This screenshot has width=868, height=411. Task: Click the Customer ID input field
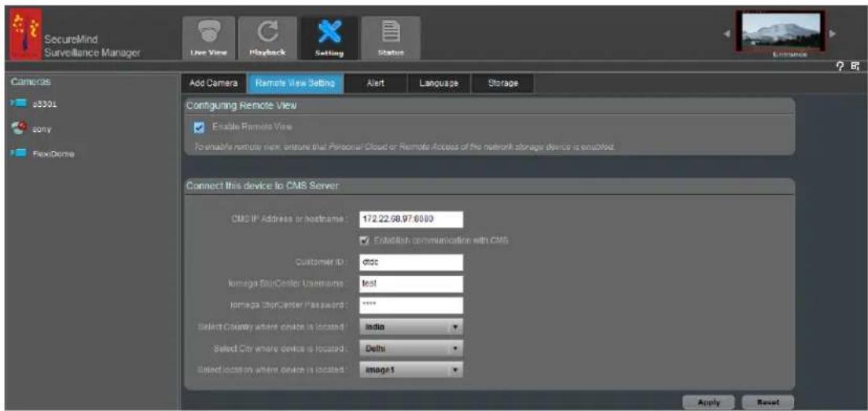(x=410, y=262)
